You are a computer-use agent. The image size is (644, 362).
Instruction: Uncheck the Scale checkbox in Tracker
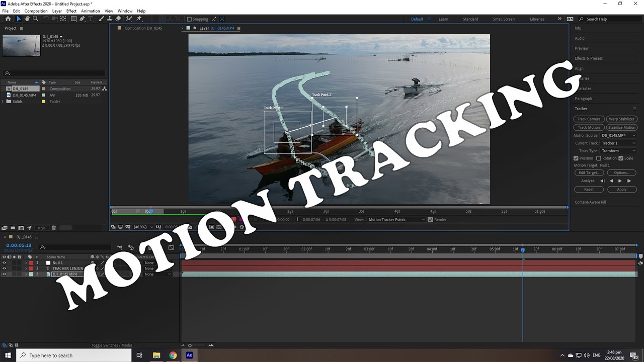click(621, 158)
